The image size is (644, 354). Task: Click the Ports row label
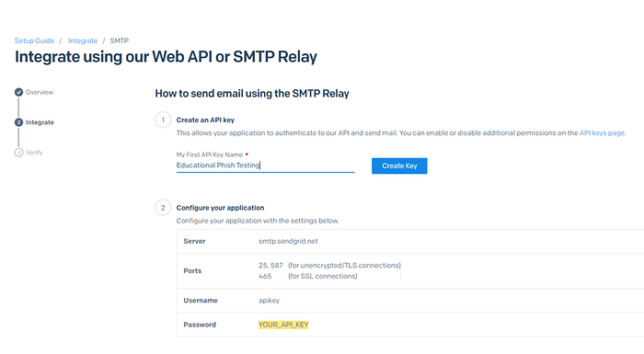(x=192, y=270)
